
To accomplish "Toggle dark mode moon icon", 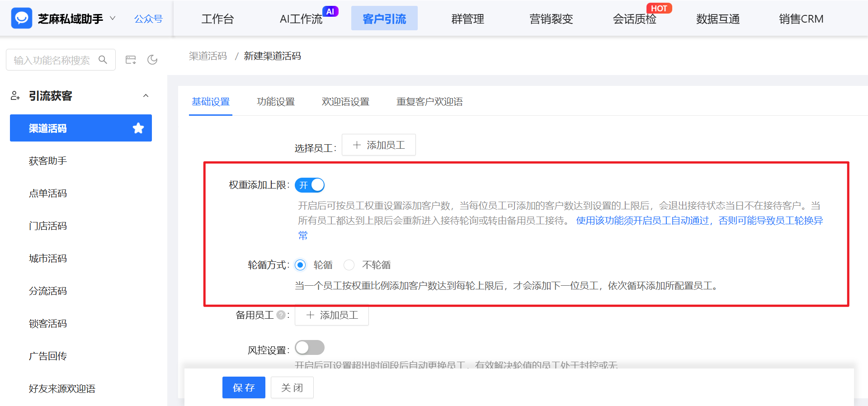I will click(152, 60).
